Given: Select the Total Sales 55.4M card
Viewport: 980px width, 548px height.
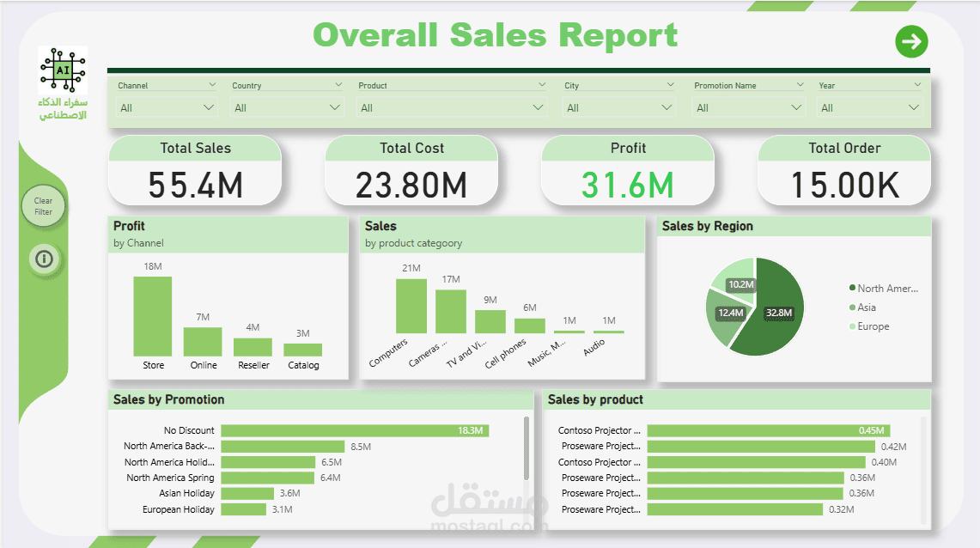Looking at the screenshot, I should (195, 171).
